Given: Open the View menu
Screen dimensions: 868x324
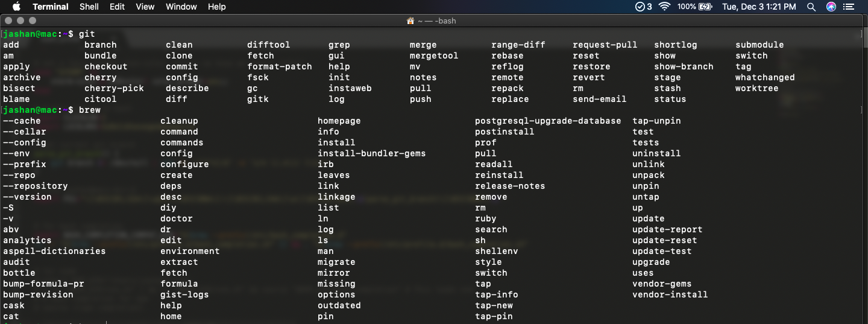Looking at the screenshot, I should tap(145, 7).
